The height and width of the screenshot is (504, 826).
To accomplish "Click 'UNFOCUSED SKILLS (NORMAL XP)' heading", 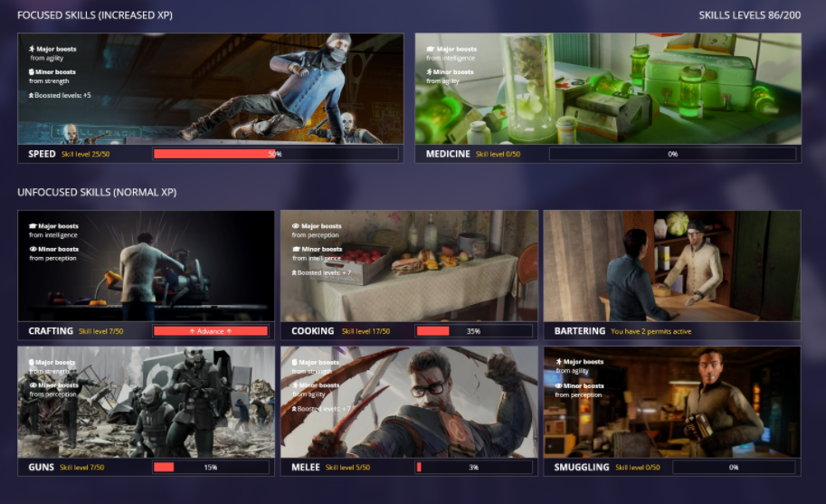I will click(x=97, y=192).
